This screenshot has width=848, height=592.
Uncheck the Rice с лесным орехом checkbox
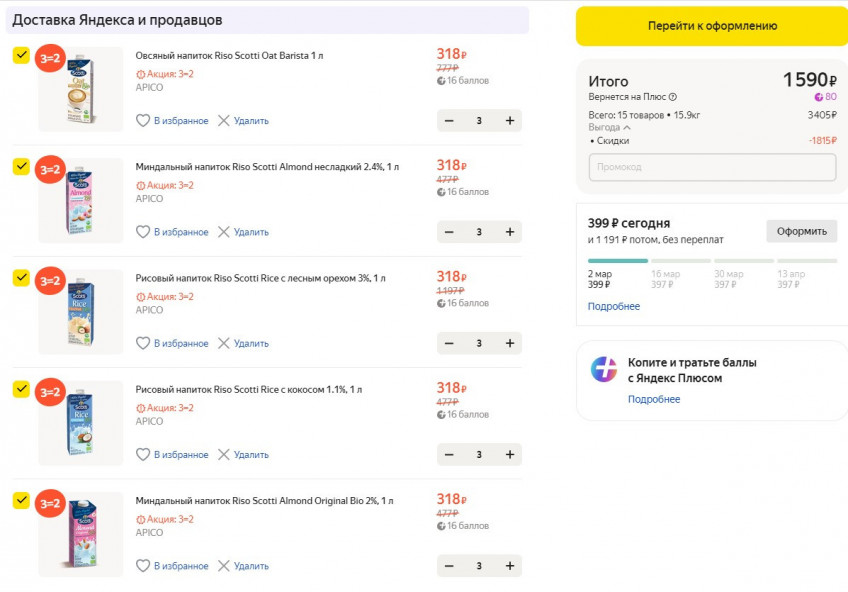click(20, 278)
